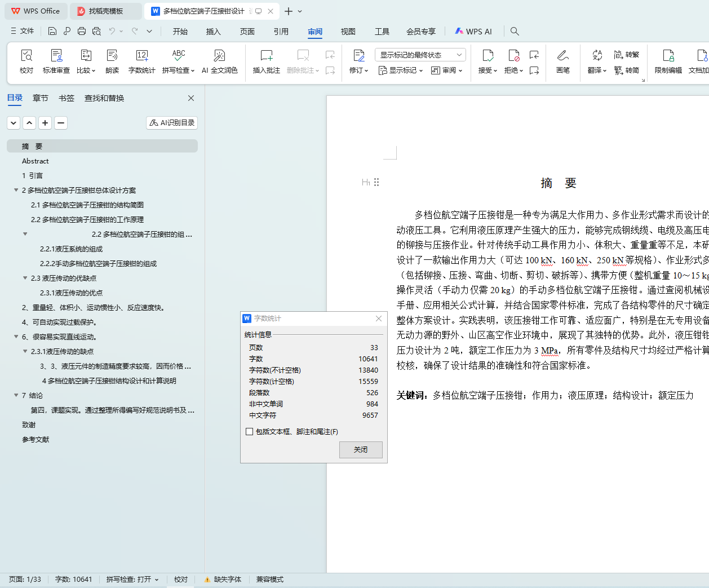Image resolution: width=709 pixels, height=588 pixels.
Task: Click the print icon in quick toolbar
Action: (x=82, y=31)
